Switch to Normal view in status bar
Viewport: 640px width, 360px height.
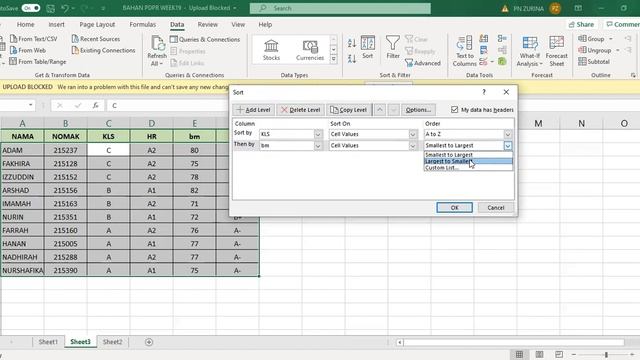(519, 354)
